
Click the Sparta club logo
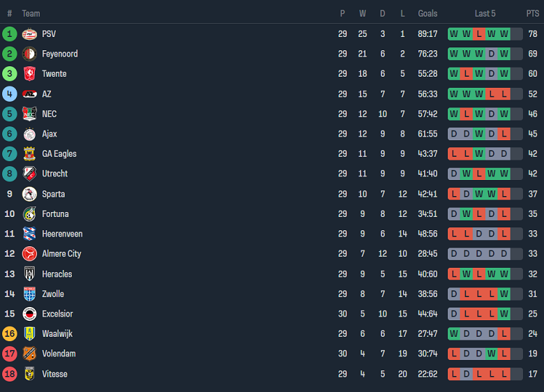tap(29, 194)
